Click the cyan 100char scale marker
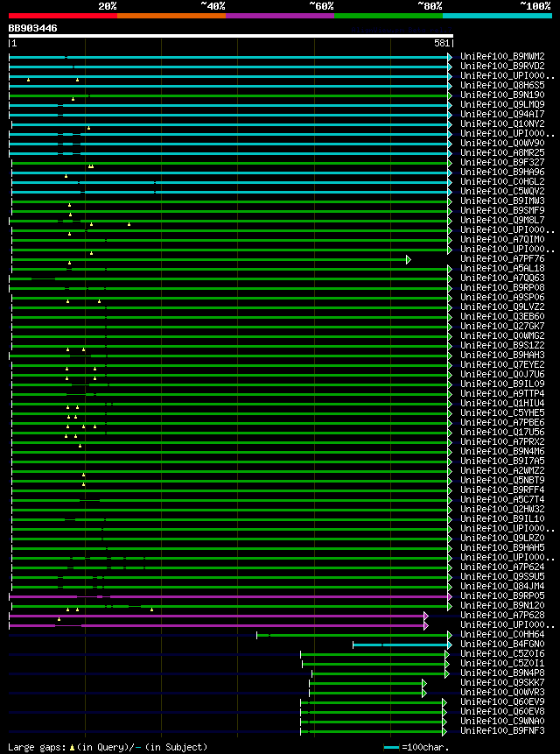This screenshot has height=754, width=560. [x=391, y=747]
